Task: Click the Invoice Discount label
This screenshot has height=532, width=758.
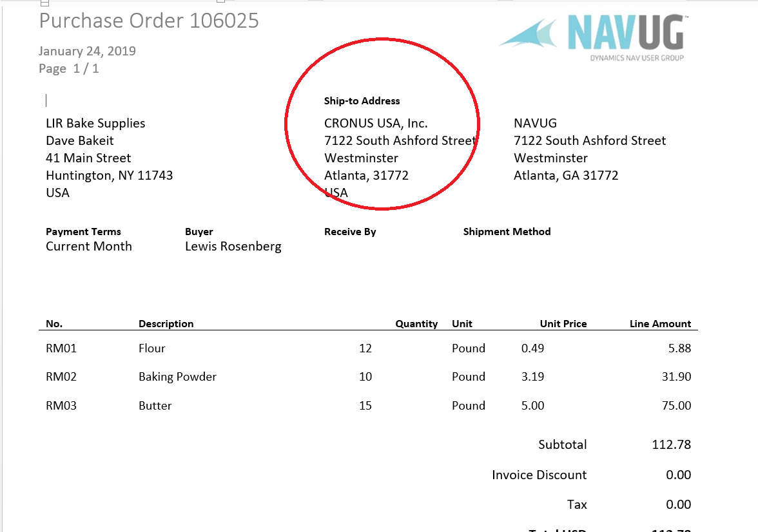Action: click(539, 475)
